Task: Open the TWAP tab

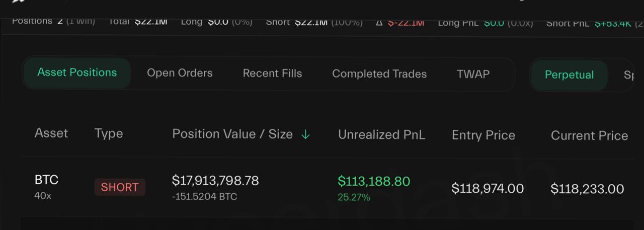Action: (x=473, y=74)
